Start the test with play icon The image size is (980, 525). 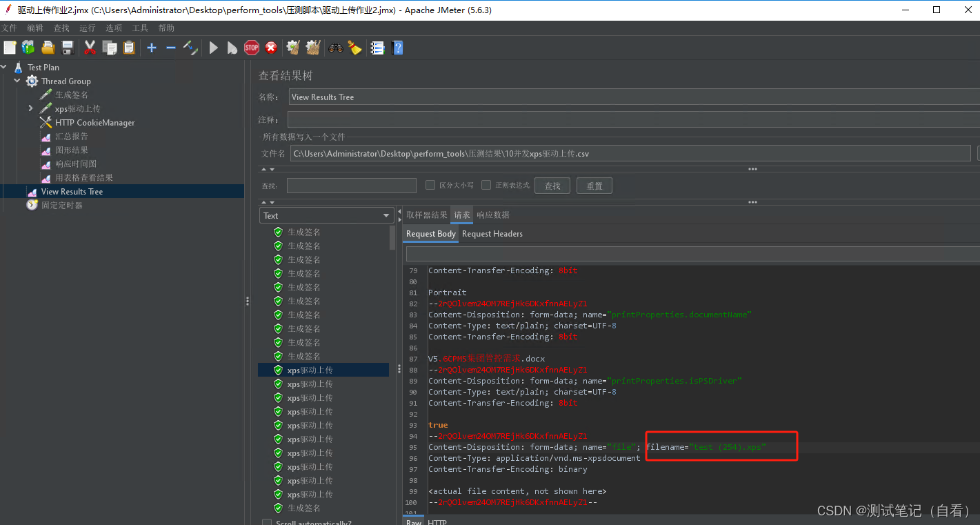coord(214,48)
